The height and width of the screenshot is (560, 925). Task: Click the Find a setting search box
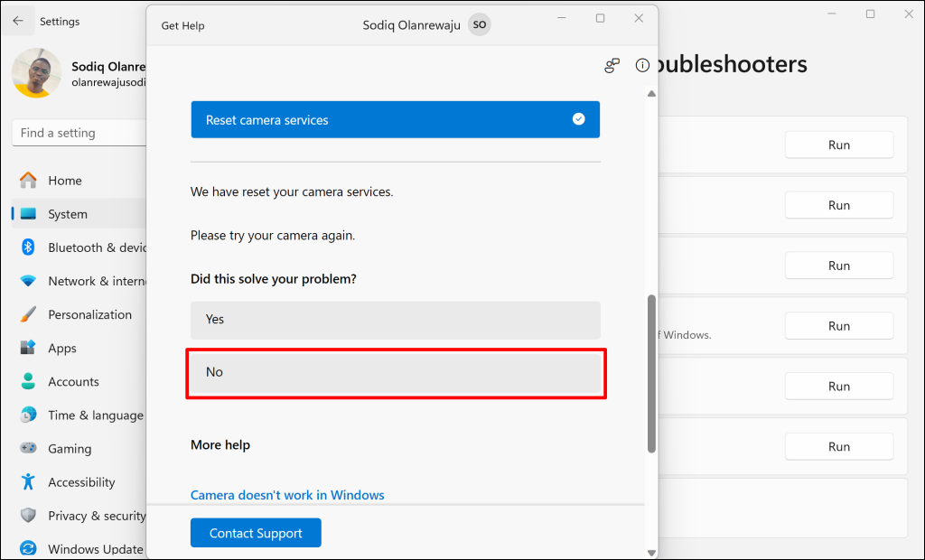coord(79,133)
